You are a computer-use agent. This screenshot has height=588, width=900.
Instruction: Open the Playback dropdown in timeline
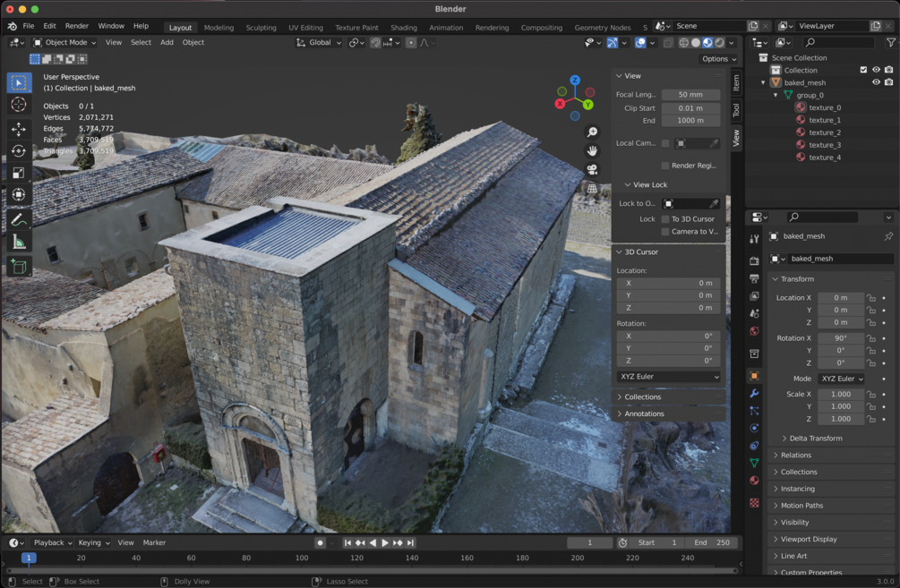tap(53, 542)
